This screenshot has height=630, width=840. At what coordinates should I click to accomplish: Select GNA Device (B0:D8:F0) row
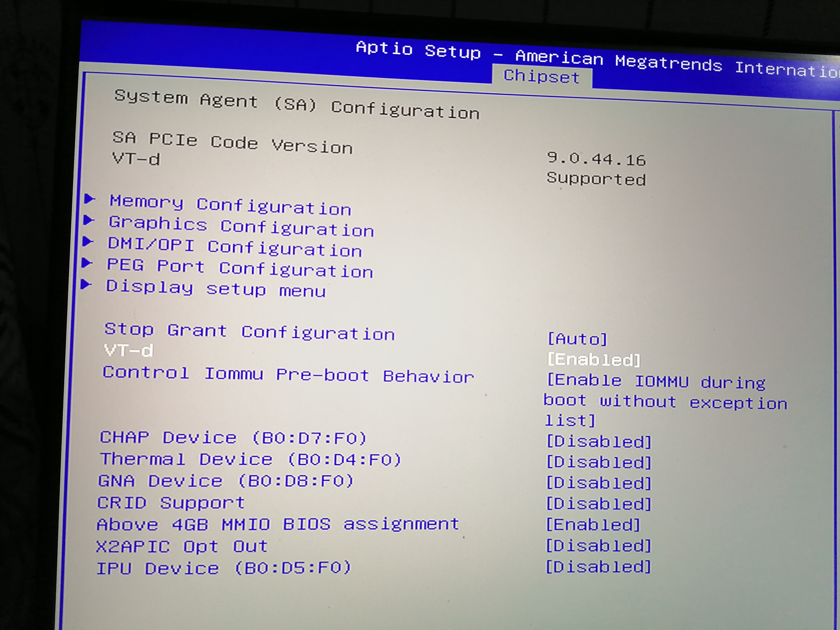point(226,481)
